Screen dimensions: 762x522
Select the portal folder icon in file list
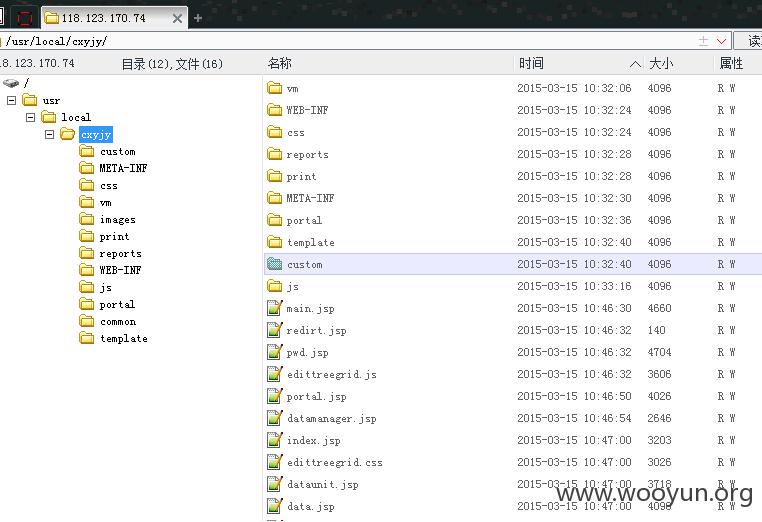point(275,220)
